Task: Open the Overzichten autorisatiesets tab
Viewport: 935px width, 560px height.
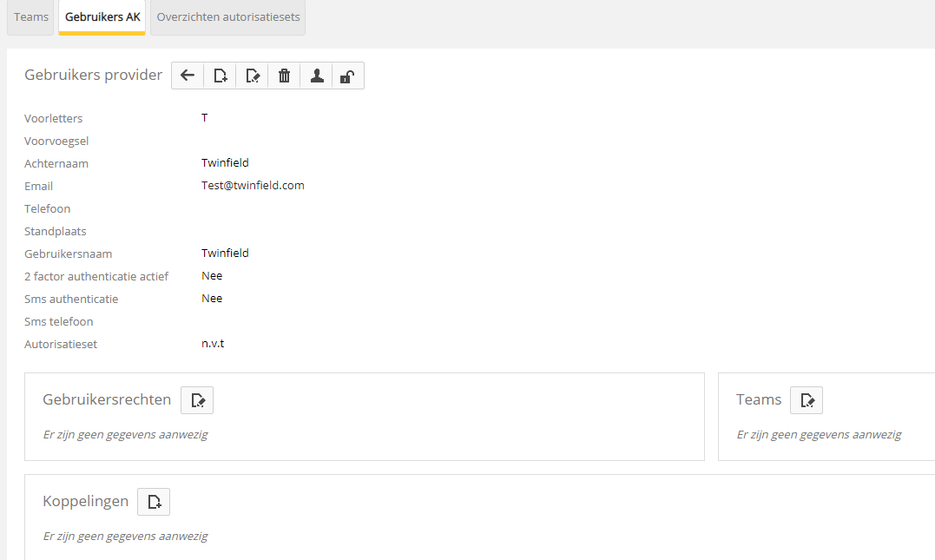Action: [227, 17]
